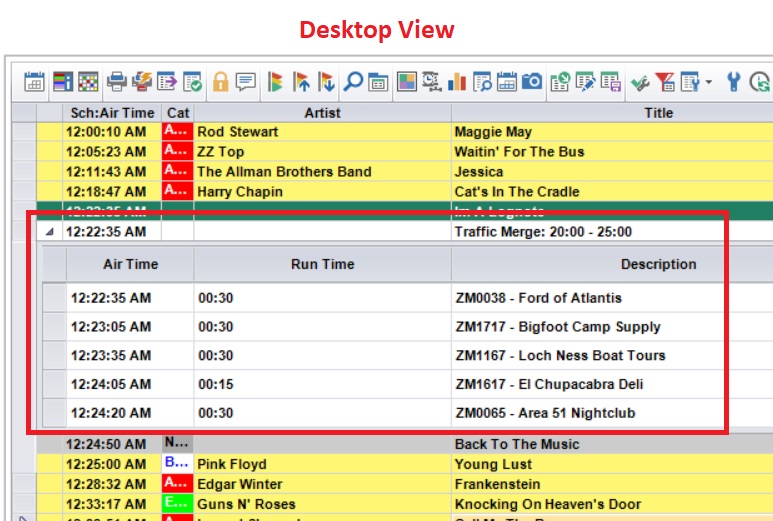
Task: Click the colored flags icon without arrow
Action: pyautogui.click(x=275, y=82)
